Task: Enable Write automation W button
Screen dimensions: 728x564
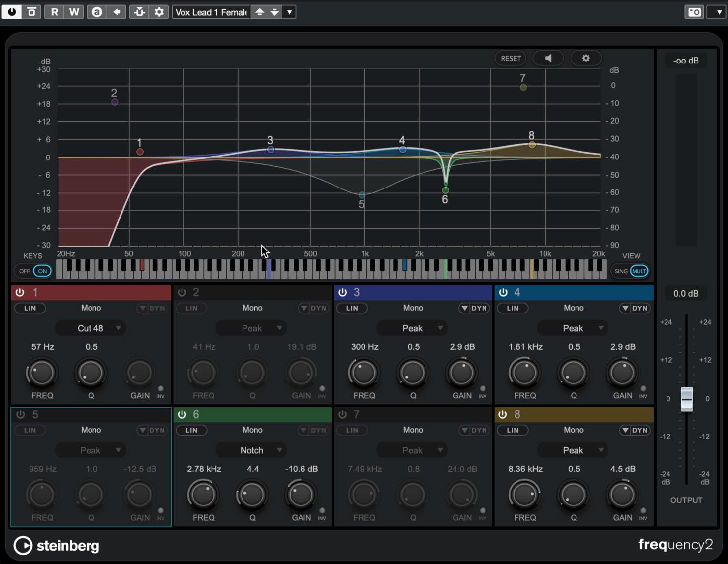Action: [74, 12]
